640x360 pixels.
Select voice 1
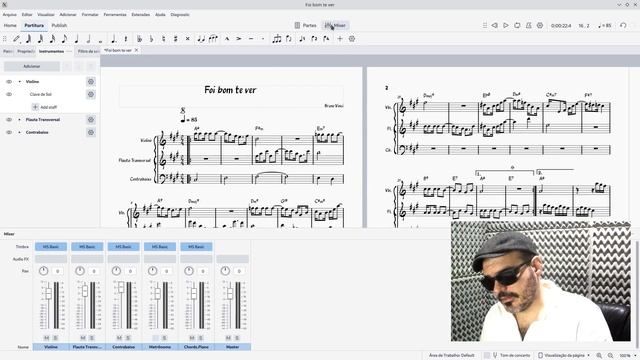[302, 39]
